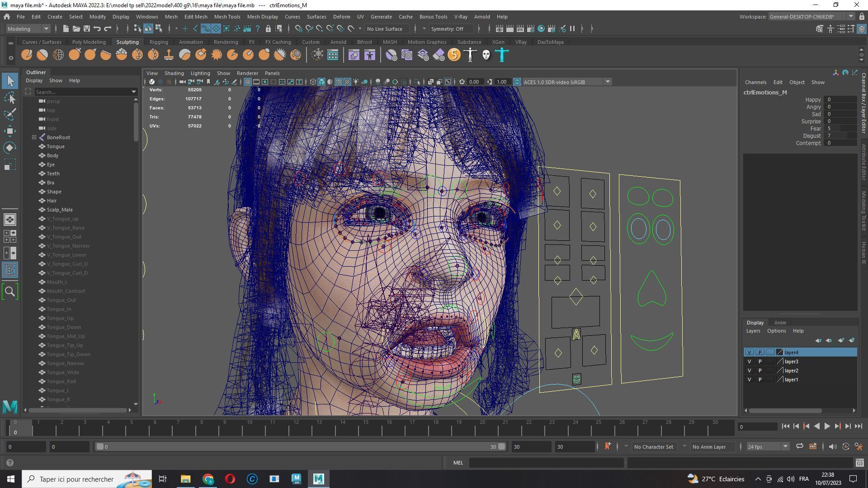Click the Undo arrow icon
This screenshot has height=488, width=868.
tap(97, 28)
